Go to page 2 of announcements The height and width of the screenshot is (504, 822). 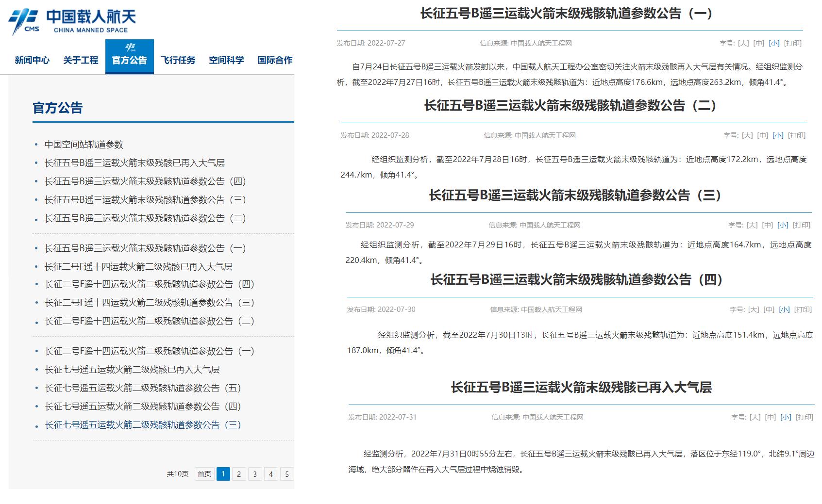[x=238, y=474]
